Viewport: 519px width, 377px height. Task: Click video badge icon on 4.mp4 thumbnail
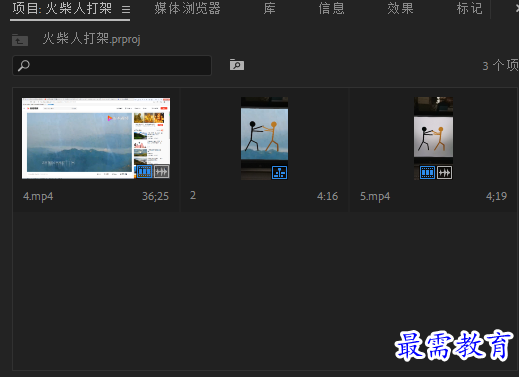tap(144, 172)
